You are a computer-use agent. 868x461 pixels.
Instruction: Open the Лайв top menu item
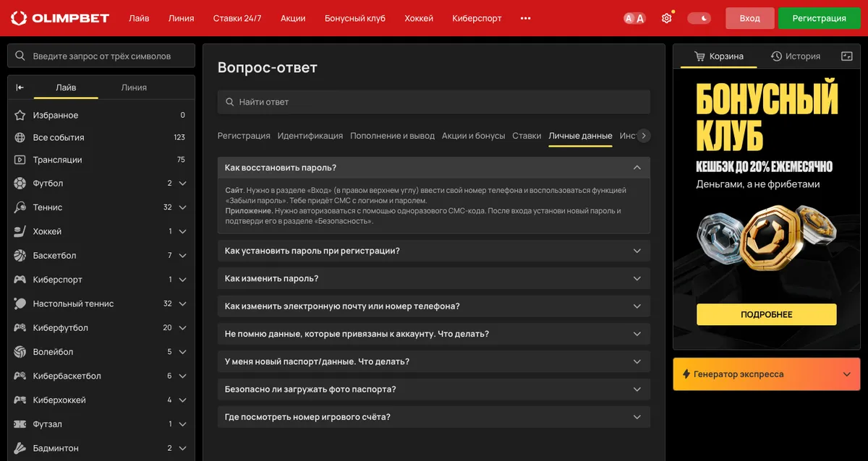click(139, 18)
